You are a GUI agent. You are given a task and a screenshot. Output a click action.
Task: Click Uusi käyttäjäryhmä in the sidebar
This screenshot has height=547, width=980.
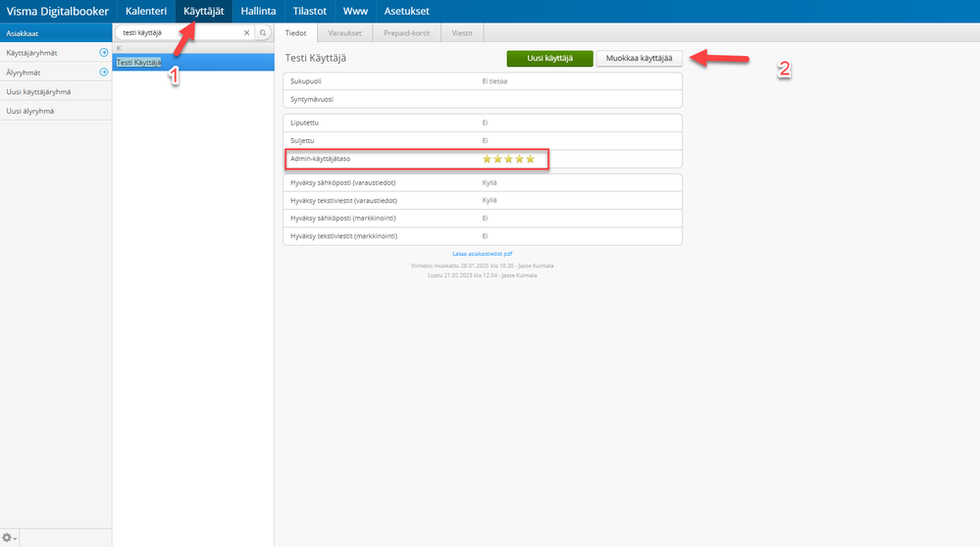click(x=56, y=92)
